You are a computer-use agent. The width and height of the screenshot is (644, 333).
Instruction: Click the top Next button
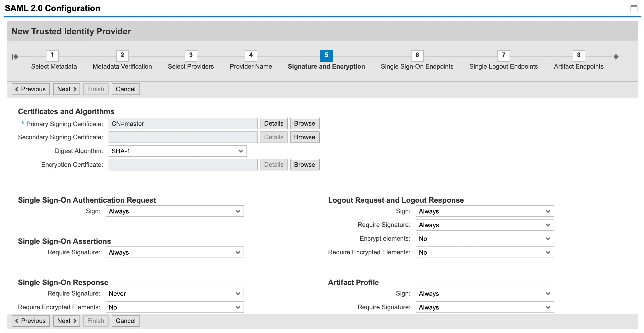(66, 89)
